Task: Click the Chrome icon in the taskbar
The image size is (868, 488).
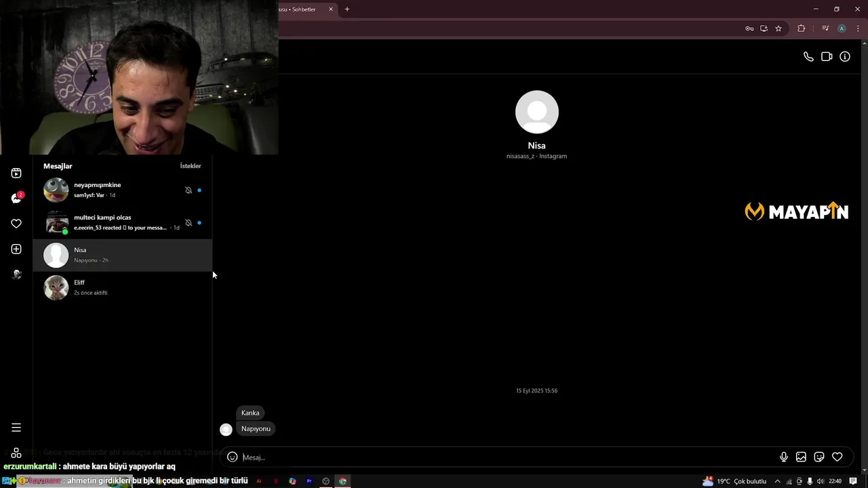Action: 343,481
